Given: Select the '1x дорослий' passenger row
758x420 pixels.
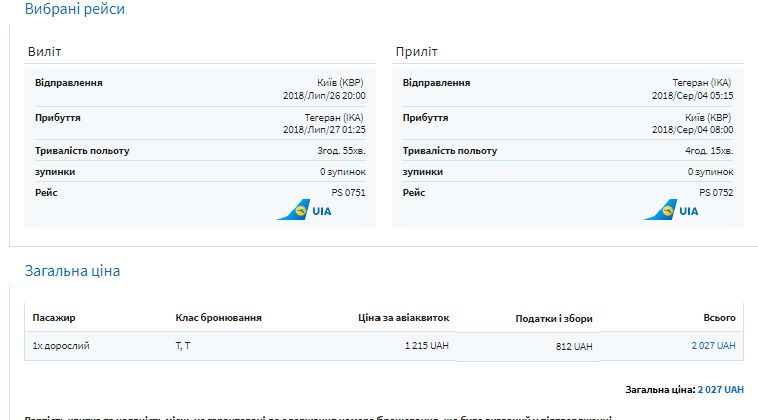Looking at the screenshot, I should point(61,346).
